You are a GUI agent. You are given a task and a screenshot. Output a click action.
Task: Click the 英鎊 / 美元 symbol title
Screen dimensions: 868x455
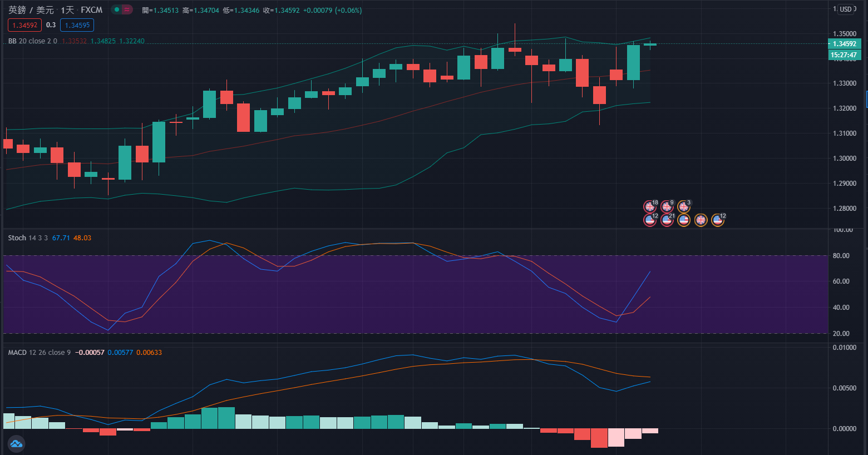(31, 10)
